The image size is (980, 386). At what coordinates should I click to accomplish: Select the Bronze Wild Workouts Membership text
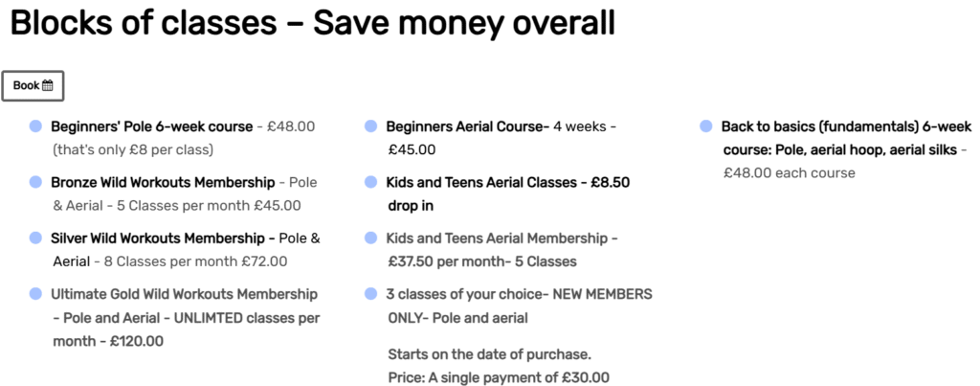tap(163, 183)
